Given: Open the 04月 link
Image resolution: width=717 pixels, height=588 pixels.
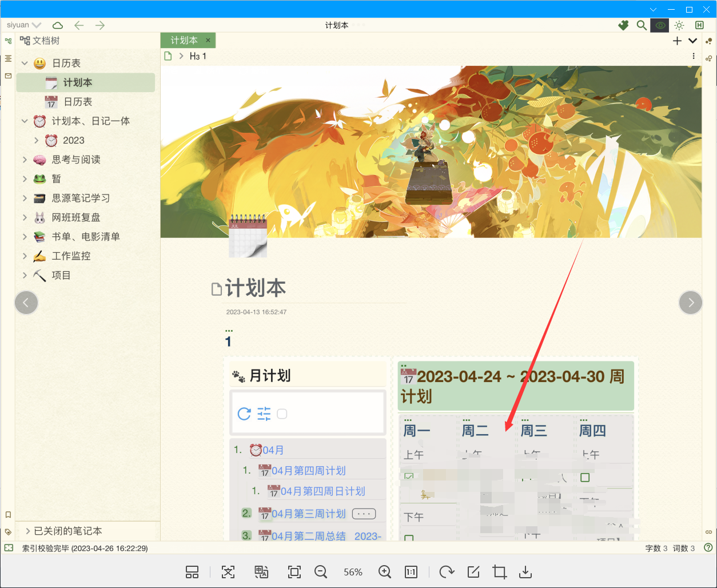Looking at the screenshot, I should pos(273,450).
